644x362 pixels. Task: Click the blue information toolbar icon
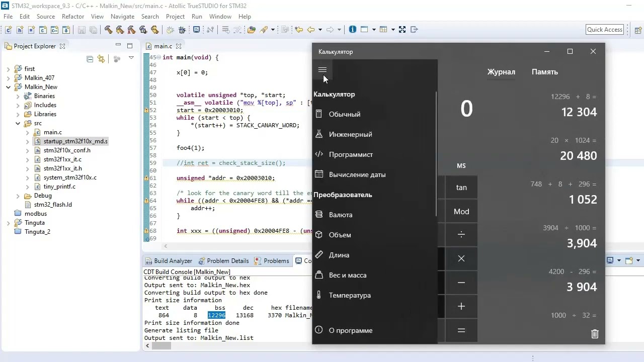pos(352,29)
